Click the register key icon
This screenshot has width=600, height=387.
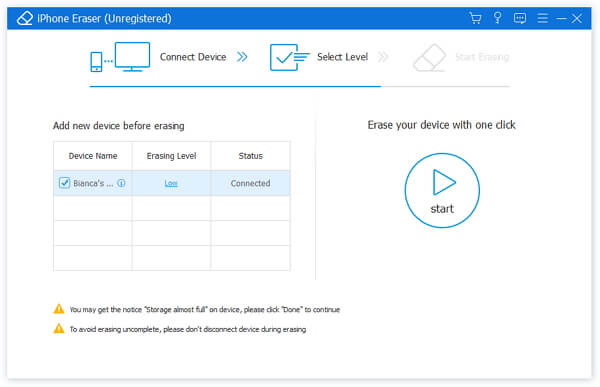pos(497,18)
